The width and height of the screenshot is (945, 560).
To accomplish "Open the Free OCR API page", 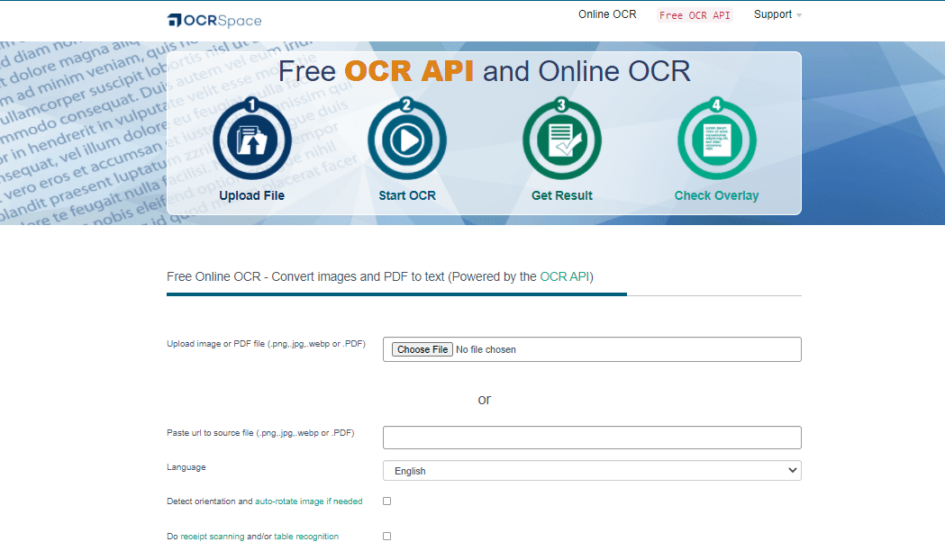I will [x=695, y=15].
